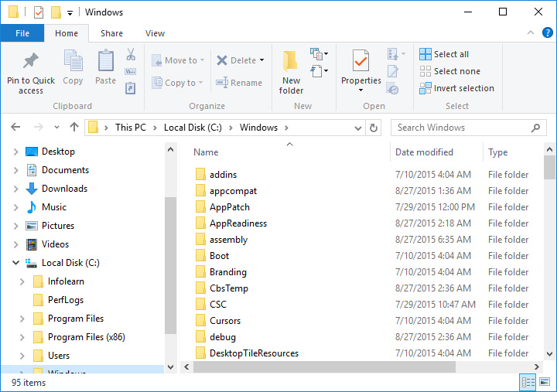557x392 pixels.
Task: Click chevron after This PC in breadcrumb
Action: point(155,128)
